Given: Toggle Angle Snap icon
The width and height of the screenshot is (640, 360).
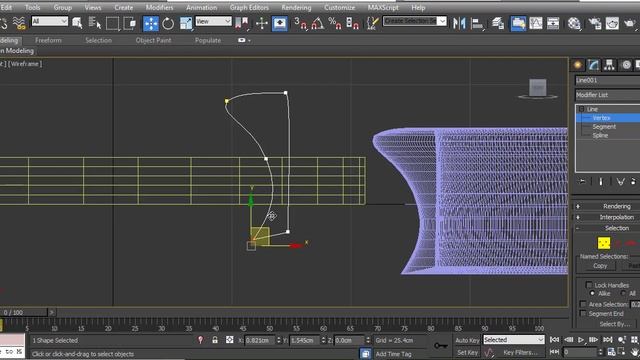Looking at the screenshot, I should (x=318, y=23).
